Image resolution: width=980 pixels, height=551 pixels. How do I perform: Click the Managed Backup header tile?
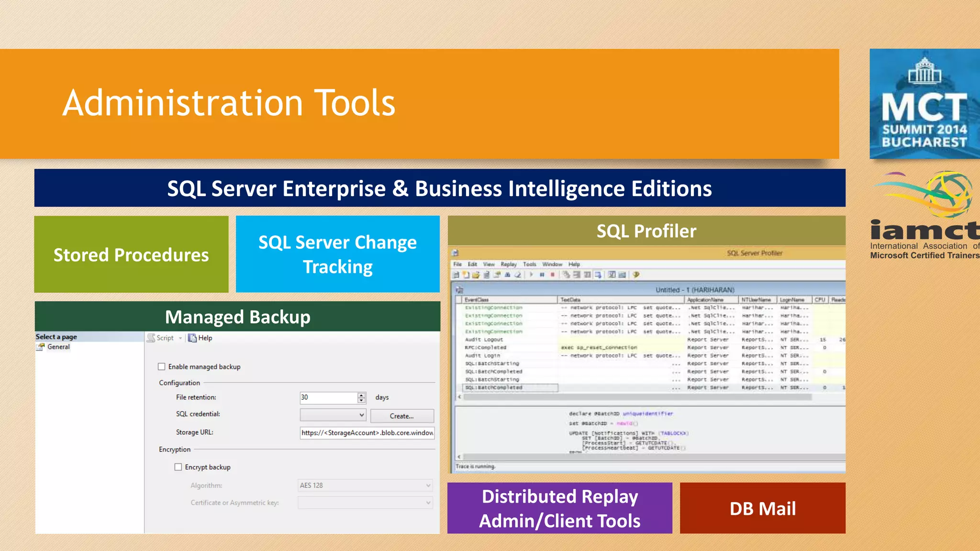click(238, 317)
